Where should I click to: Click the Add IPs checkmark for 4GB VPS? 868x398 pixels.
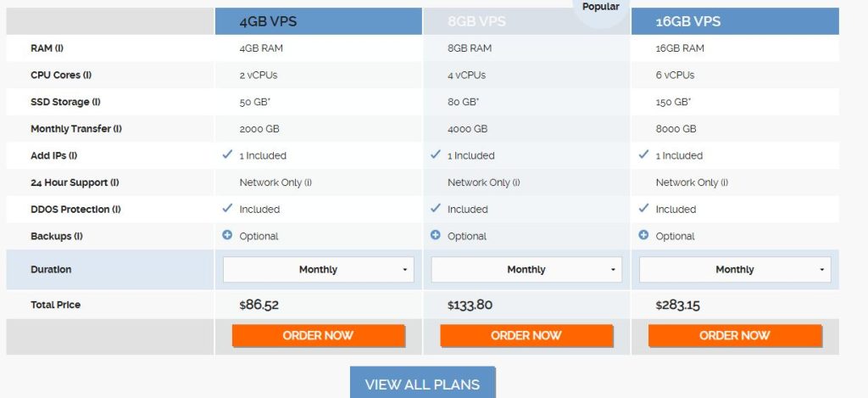coord(227,155)
